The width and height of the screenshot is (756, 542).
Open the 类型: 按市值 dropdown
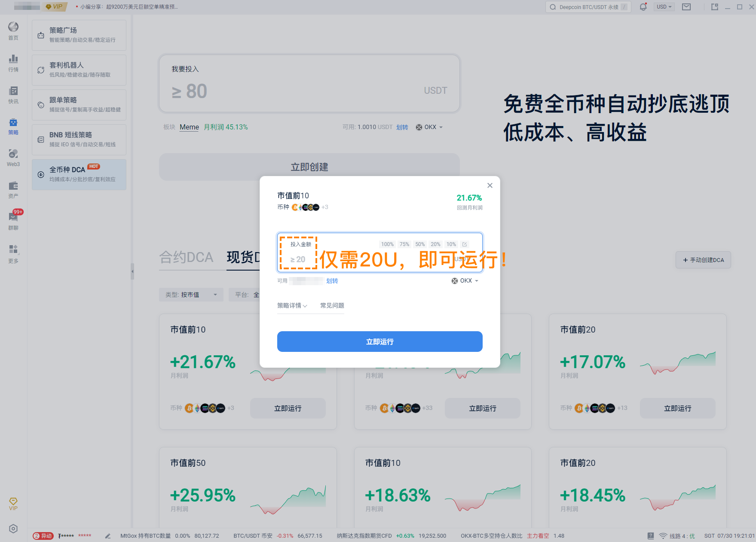point(191,295)
